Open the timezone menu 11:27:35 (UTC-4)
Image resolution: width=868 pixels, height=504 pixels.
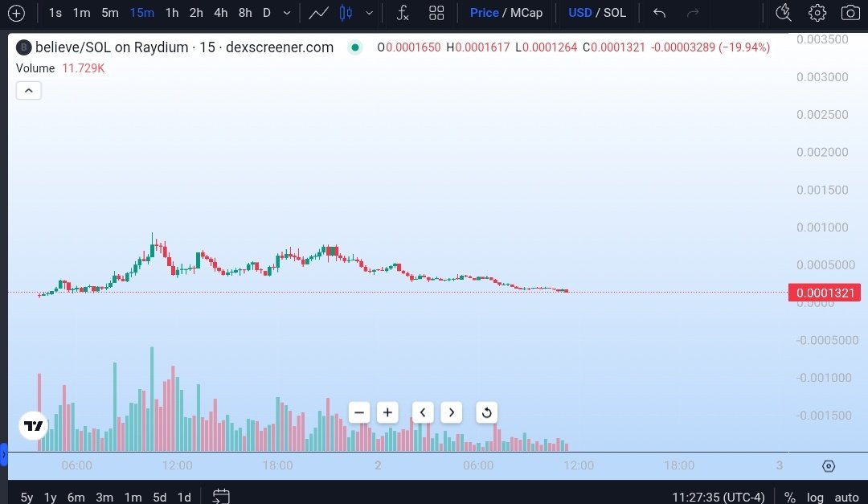coord(718,497)
